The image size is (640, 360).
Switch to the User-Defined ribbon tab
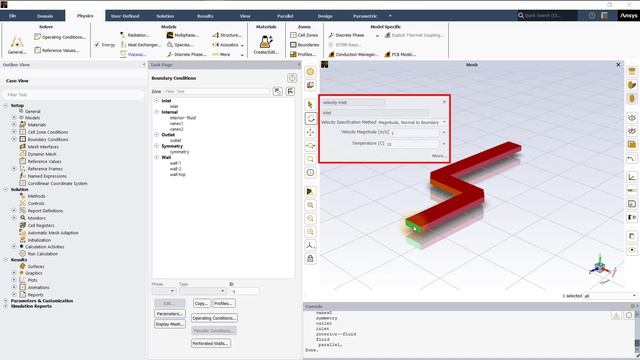[125, 16]
